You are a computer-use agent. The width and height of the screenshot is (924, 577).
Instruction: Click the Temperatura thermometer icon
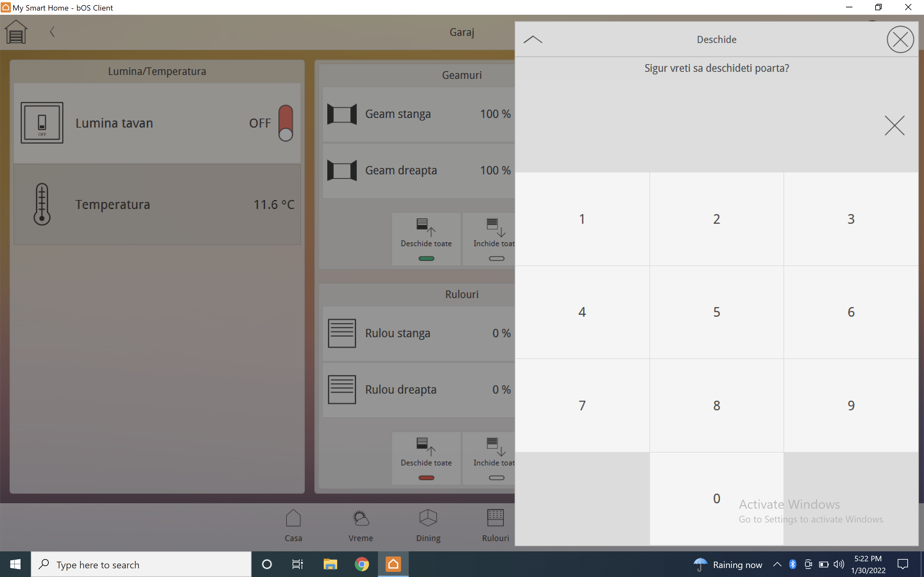(42, 204)
